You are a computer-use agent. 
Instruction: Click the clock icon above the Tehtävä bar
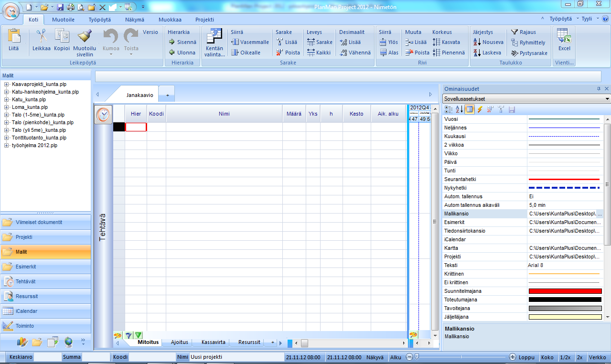pyautogui.click(x=103, y=115)
